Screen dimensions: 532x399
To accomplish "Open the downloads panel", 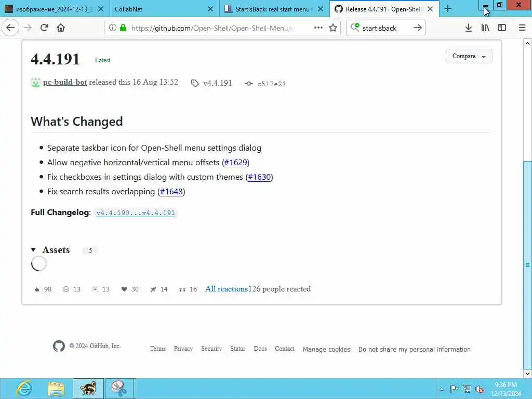I will [x=469, y=28].
